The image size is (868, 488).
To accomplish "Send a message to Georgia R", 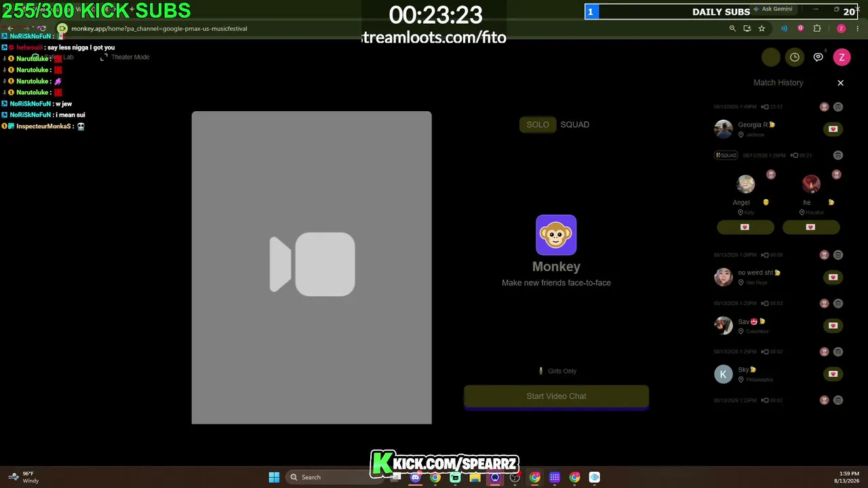I will 833,129.
